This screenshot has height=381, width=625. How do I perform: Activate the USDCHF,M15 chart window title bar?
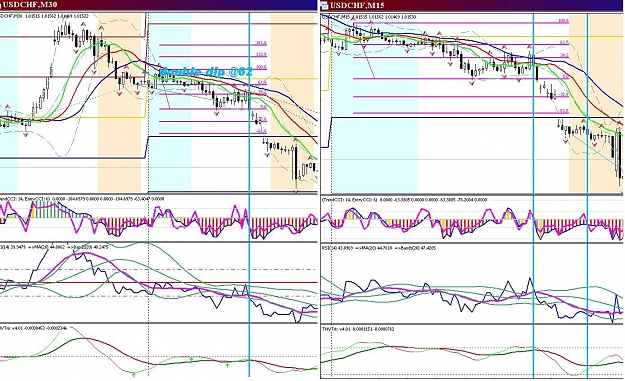(x=472, y=5)
